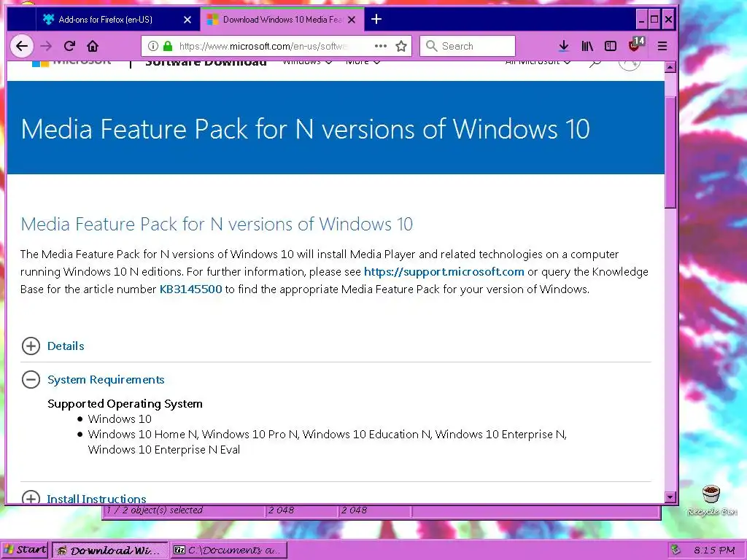Screen dimensions: 747x560
Task: Open the Library bookshelf icon
Action: coord(587,46)
